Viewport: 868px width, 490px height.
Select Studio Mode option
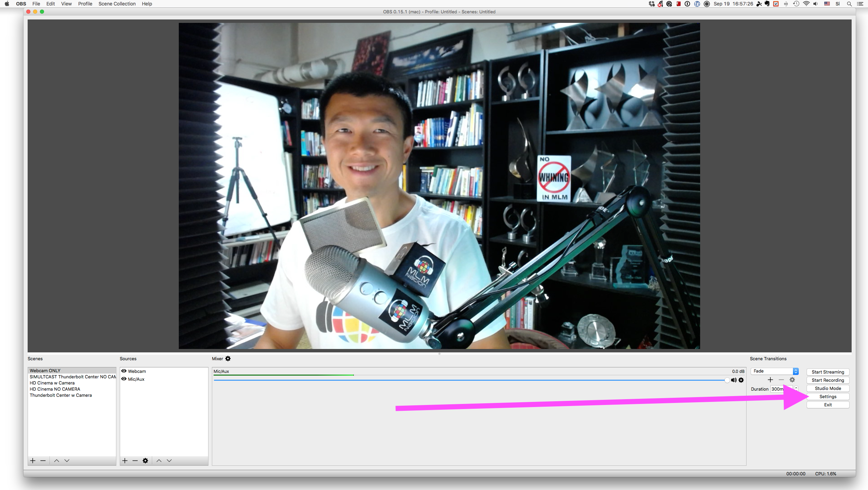coord(828,388)
